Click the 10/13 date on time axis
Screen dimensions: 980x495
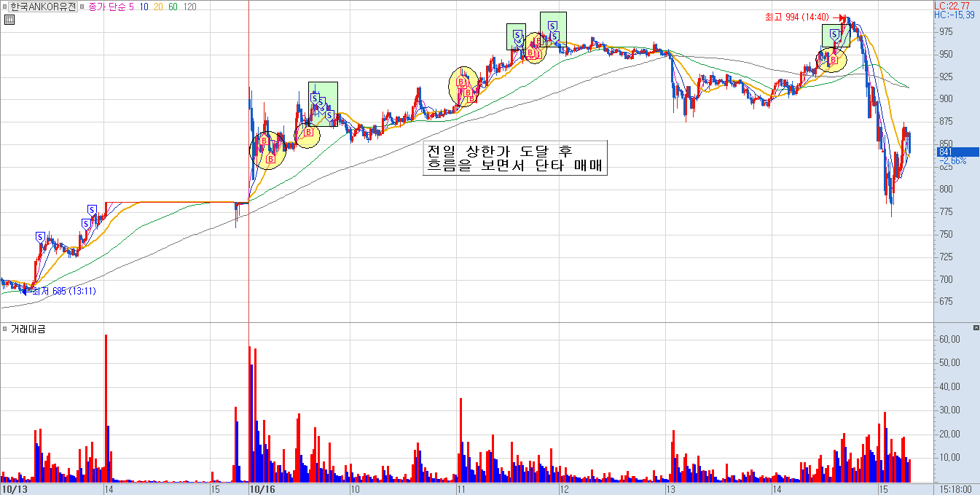pyautogui.click(x=15, y=489)
